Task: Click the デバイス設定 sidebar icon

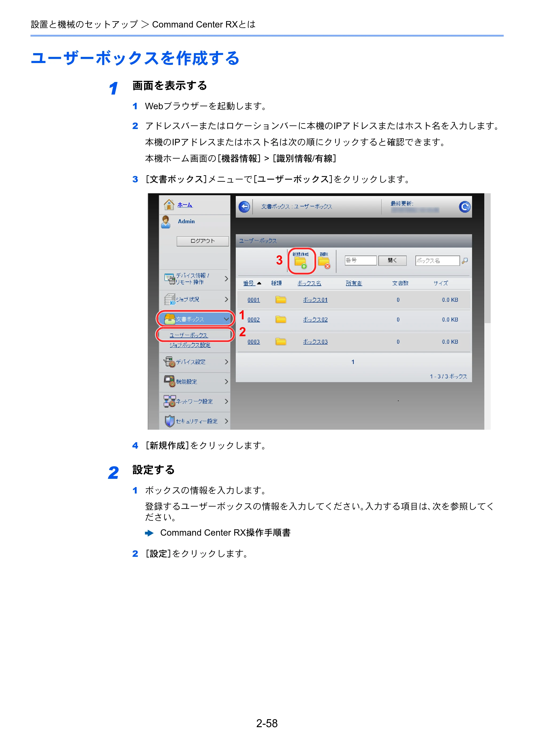Action: tap(170, 362)
